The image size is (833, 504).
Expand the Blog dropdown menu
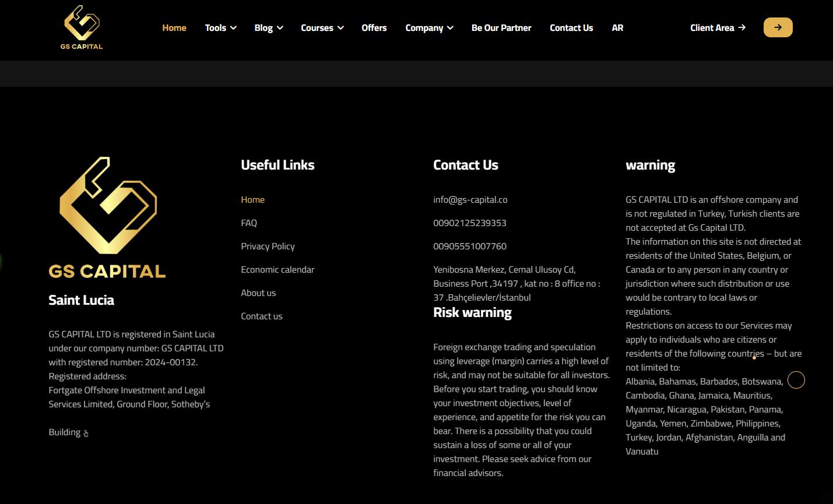tap(269, 27)
